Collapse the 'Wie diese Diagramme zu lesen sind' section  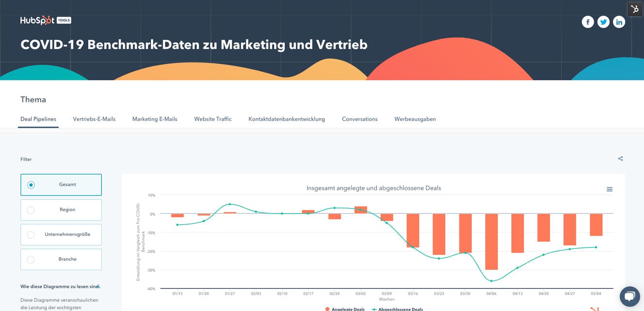pyautogui.click(x=60, y=287)
